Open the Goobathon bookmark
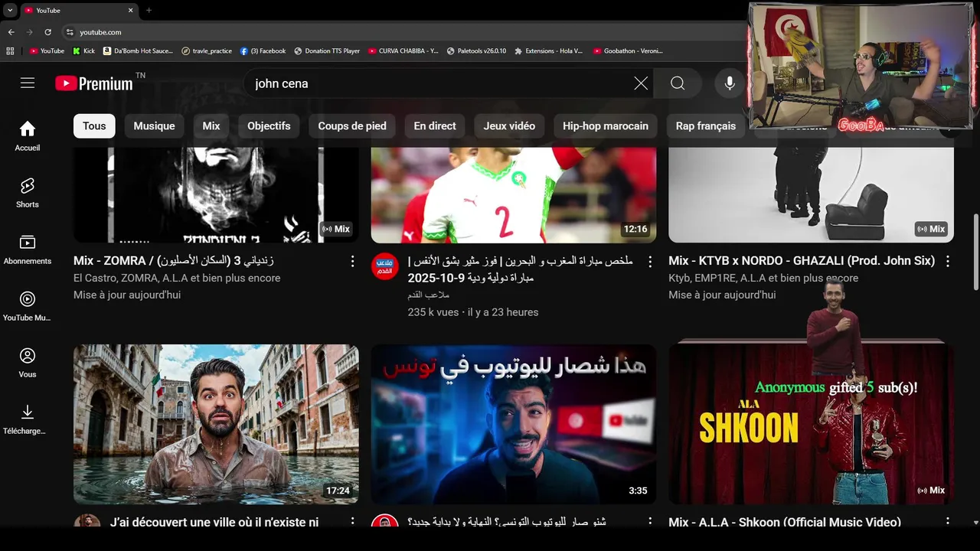980x551 pixels. tap(628, 51)
